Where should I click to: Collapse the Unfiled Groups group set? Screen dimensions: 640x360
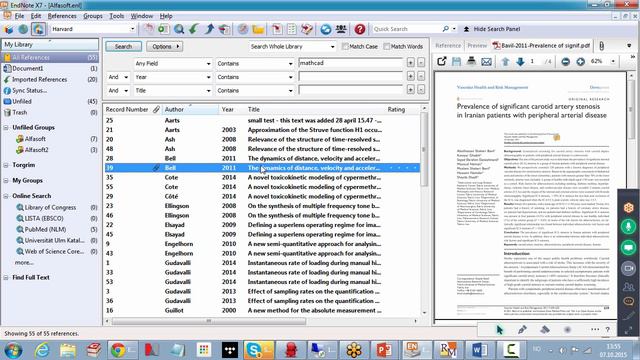coord(6,128)
